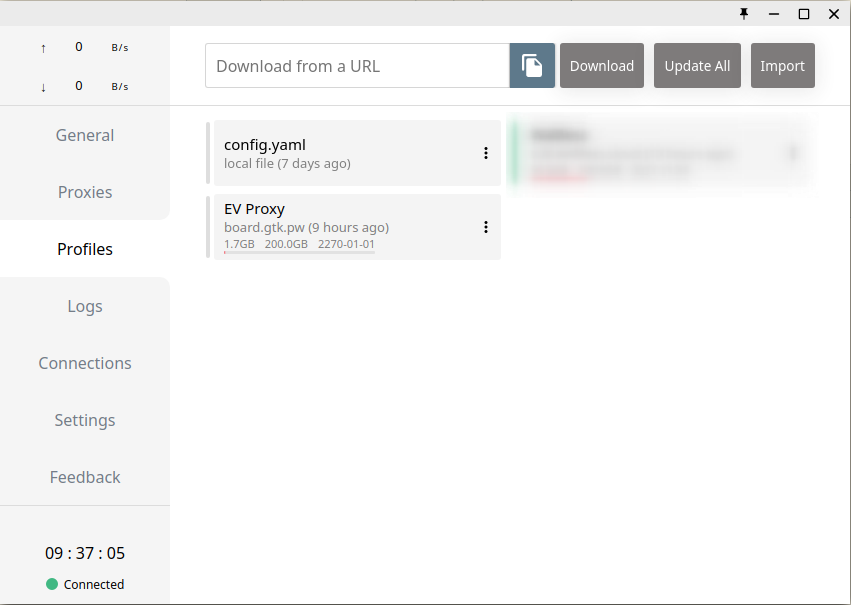The height and width of the screenshot is (605, 851).
Task: Open the three-dot menu for config.yaml
Action: click(x=486, y=153)
